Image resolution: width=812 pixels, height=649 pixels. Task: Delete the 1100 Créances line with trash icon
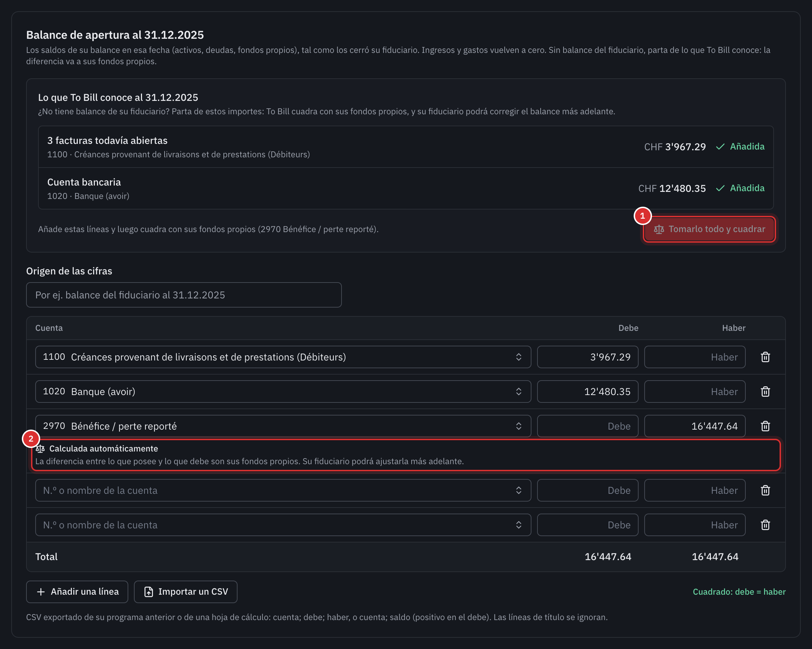click(765, 357)
